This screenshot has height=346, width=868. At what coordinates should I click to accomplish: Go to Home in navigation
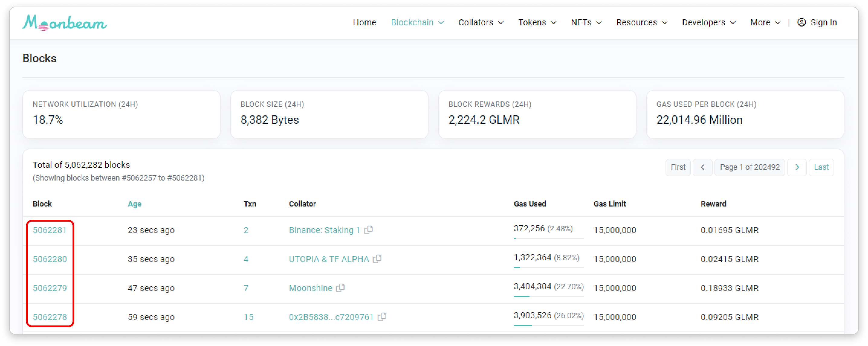(x=364, y=23)
